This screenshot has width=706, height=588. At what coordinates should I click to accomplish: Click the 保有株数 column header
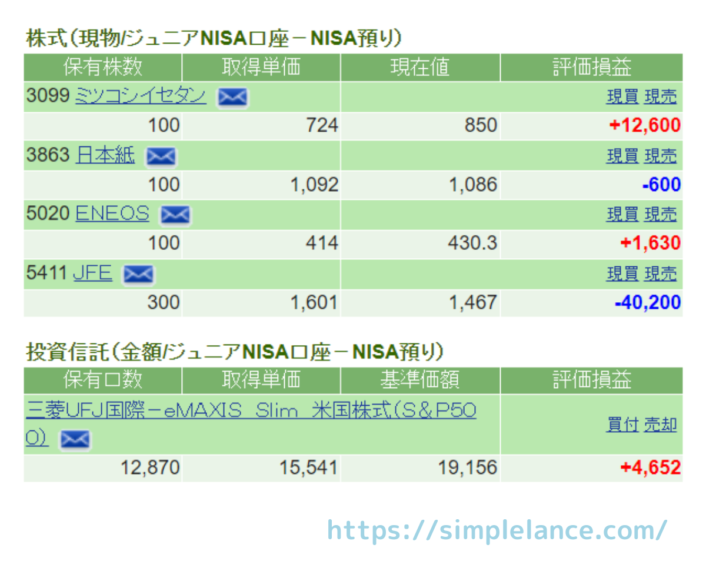(103, 68)
